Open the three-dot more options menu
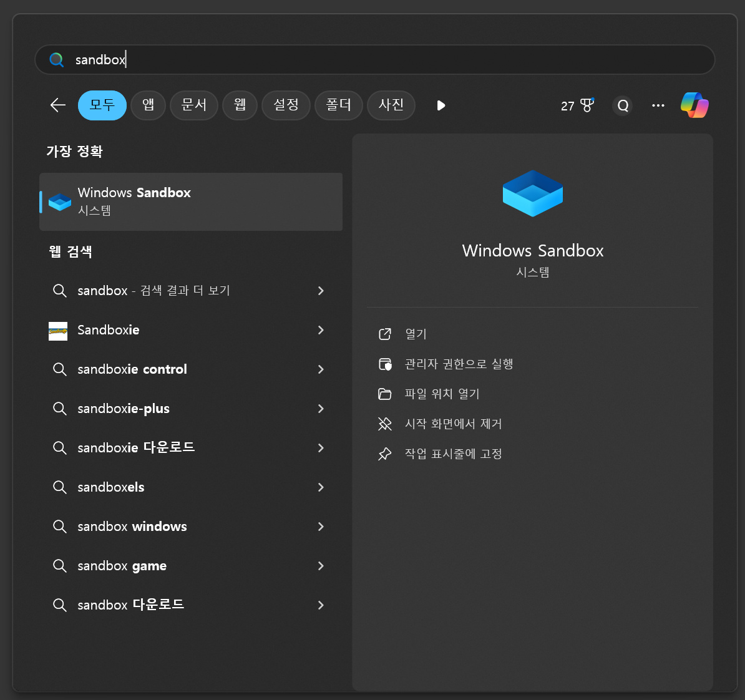The width and height of the screenshot is (745, 700). click(658, 105)
